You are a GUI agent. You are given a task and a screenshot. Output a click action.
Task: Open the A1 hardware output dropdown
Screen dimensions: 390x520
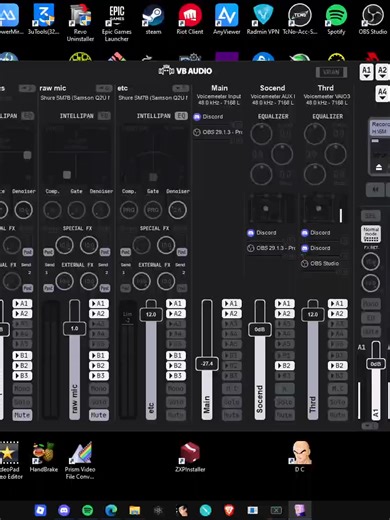pos(366,72)
